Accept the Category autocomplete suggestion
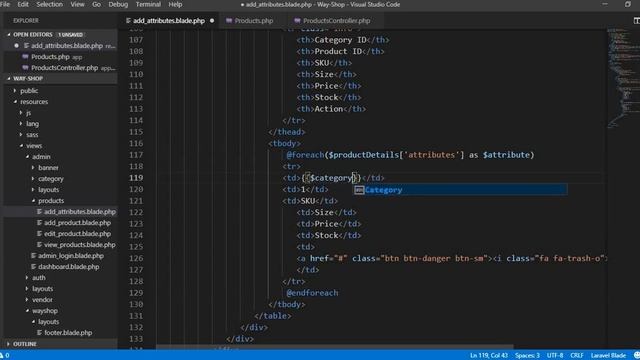This screenshot has height=360, width=640. coord(460,190)
